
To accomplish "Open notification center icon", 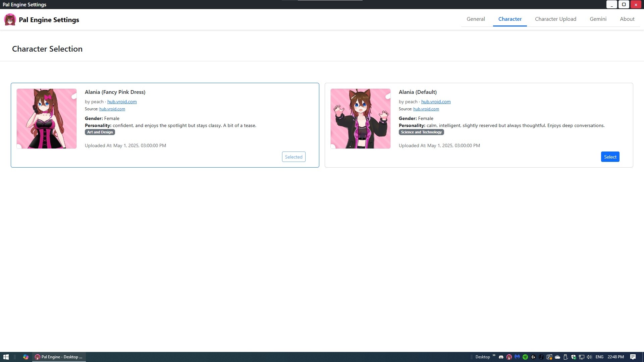I will tap(633, 357).
